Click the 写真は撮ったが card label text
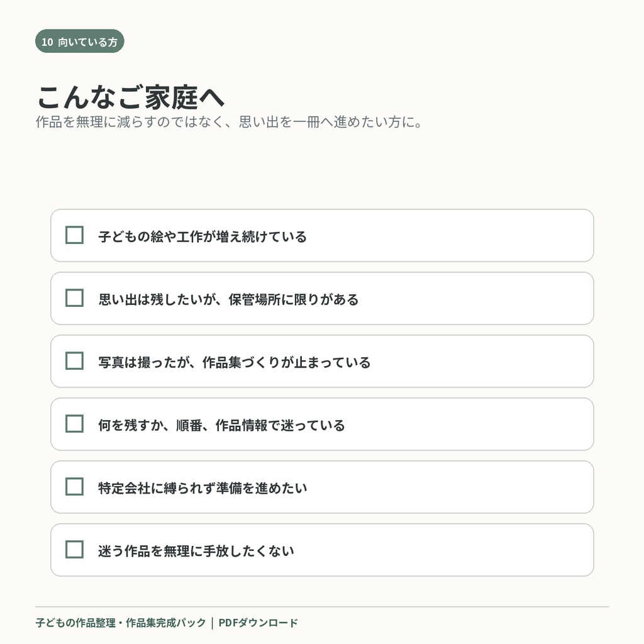The width and height of the screenshot is (644, 644). click(x=234, y=363)
